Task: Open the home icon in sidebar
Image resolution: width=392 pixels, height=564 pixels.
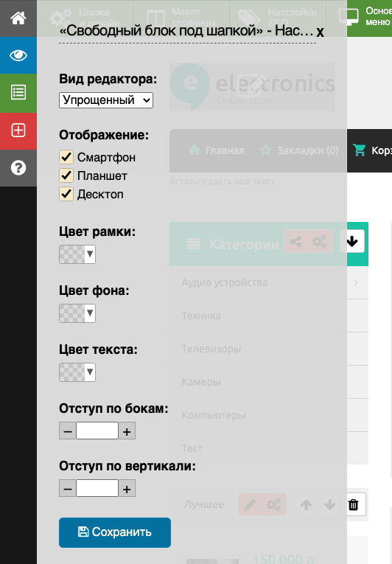Action: point(18,18)
